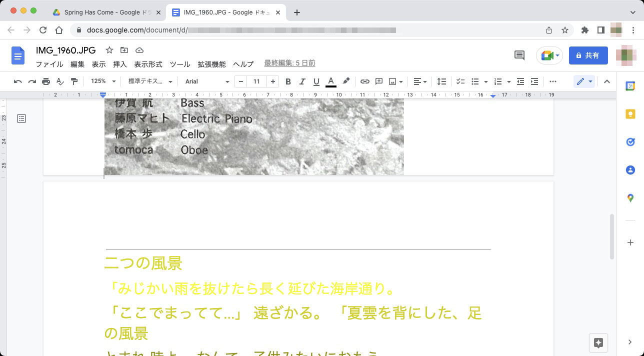644x356 pixels.
Task: Click the document outline icon in margin
Action: 21,118
